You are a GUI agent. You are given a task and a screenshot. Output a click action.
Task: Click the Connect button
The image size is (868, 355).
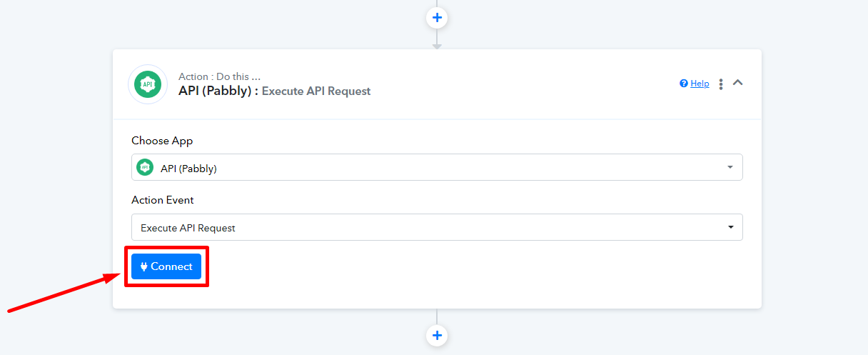(166, 266)
